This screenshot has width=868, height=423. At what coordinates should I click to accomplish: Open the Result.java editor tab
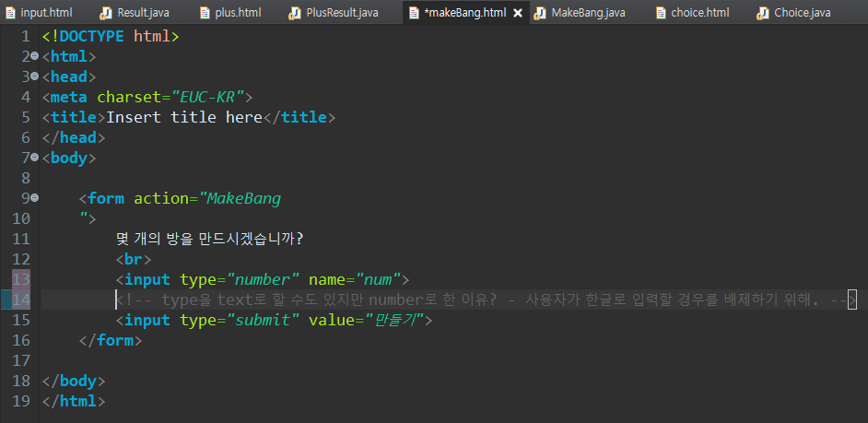(135, 12)
